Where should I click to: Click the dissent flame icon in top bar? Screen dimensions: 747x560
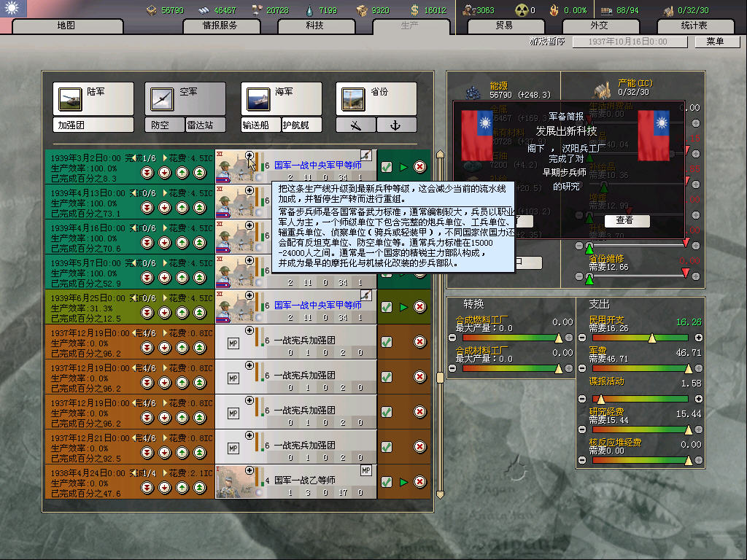554,10
